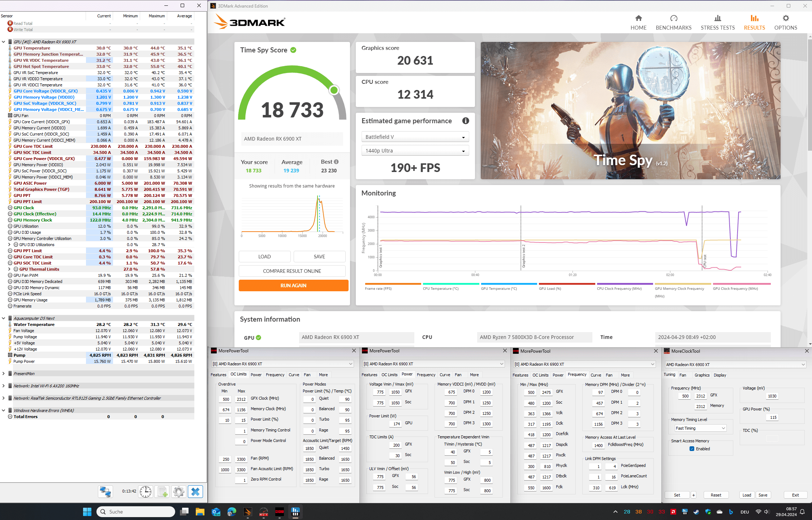Click Set button in MoreClockTool
Viewport: 812px width, 520px height.
[x=677, y=495]
